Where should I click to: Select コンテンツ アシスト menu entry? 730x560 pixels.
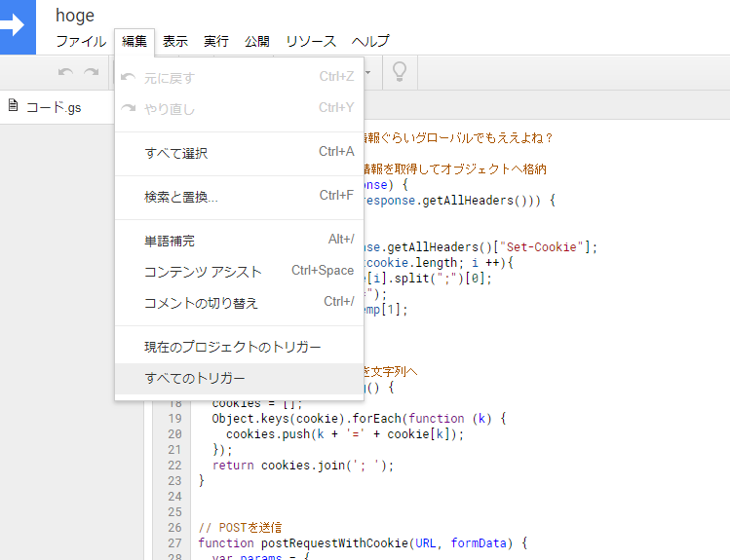204,272
